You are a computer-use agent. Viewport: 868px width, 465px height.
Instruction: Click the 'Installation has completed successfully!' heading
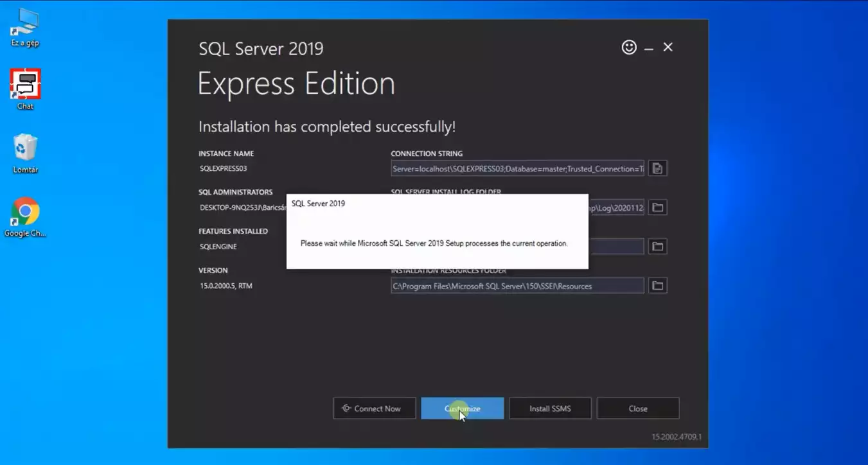click(327, 127)
